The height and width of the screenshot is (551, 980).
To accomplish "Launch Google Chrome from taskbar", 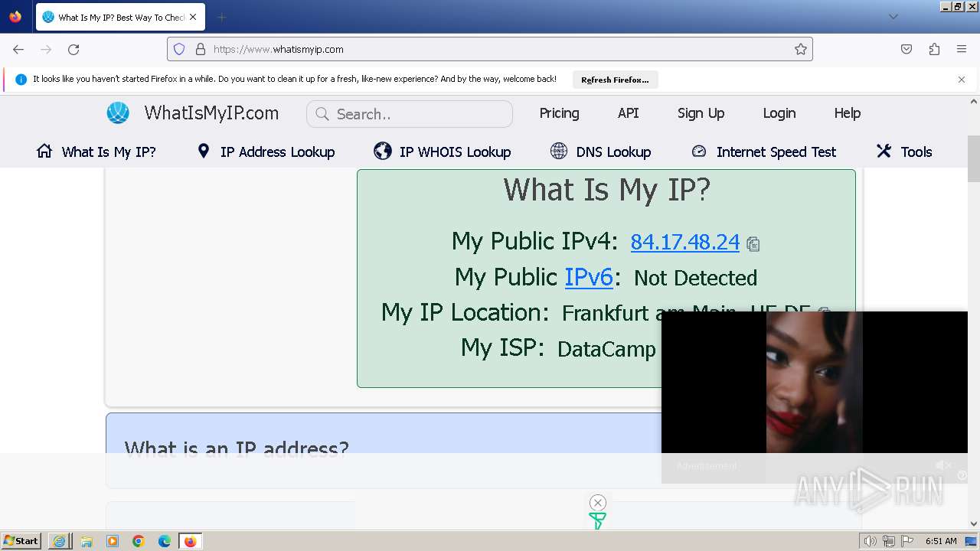I will [139, 541].
